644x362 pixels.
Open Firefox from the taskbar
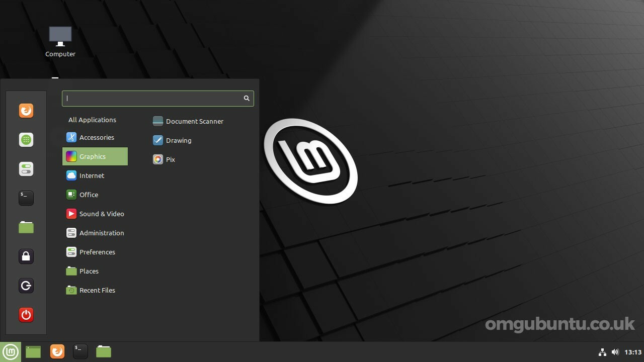pos(57,351)
